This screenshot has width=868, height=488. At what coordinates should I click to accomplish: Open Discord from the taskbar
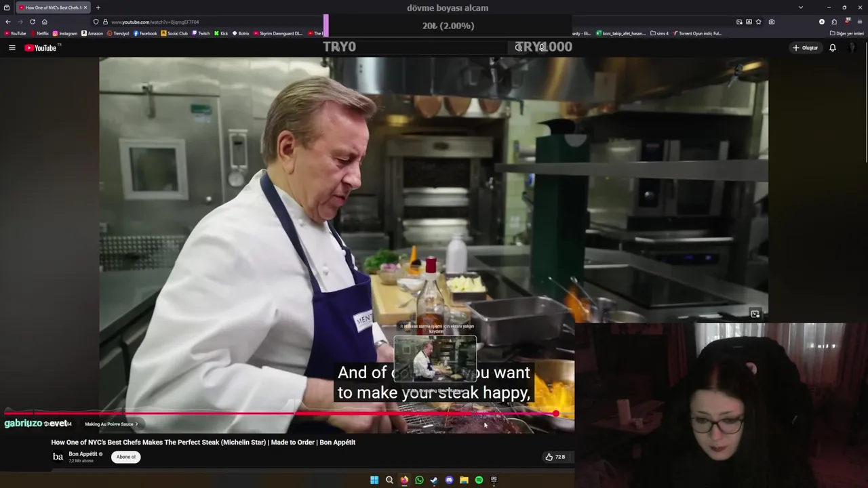click(449, 480)
